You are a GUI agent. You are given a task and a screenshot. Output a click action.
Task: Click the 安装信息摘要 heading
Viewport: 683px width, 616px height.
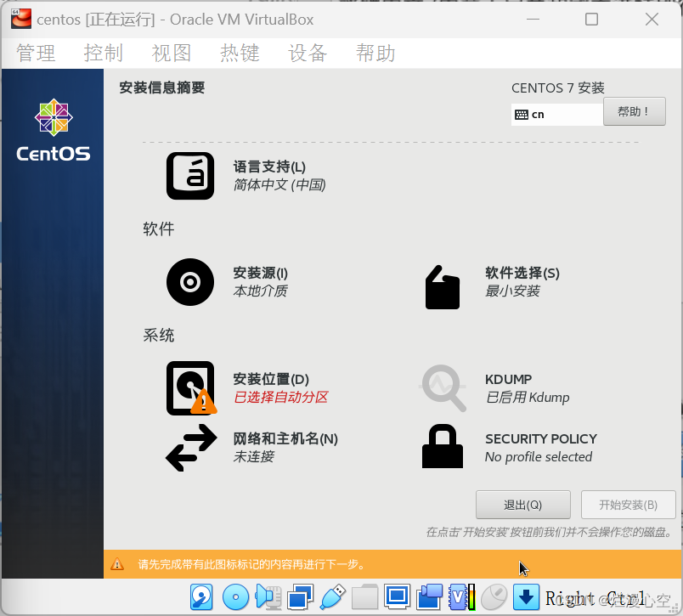point(162,88)
